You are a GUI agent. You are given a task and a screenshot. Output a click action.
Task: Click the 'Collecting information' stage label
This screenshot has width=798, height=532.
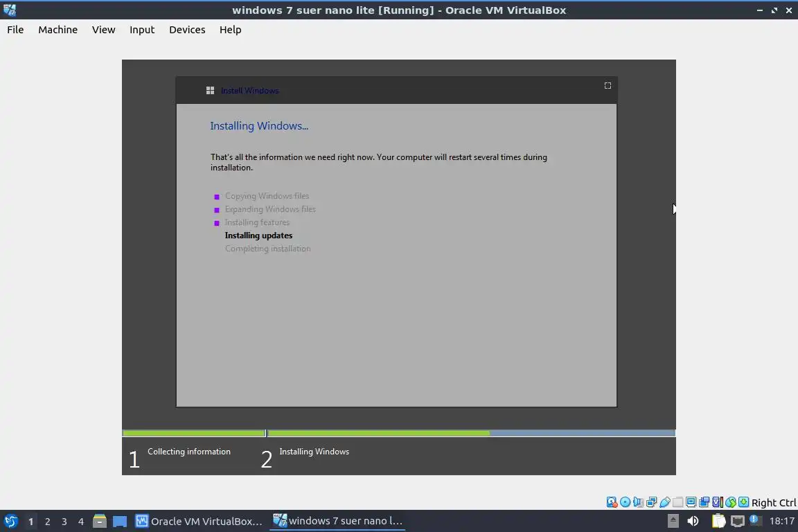pyautogui.click(x=189, y=452)
